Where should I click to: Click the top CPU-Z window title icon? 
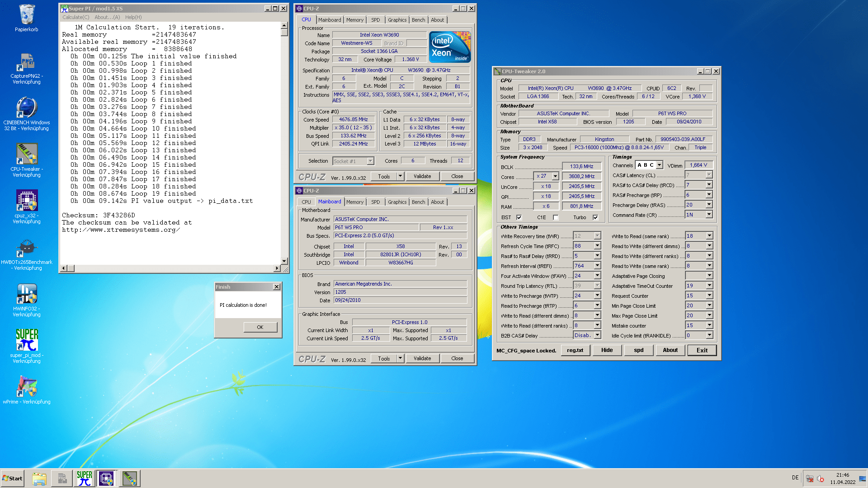click(x=299, y=9)
